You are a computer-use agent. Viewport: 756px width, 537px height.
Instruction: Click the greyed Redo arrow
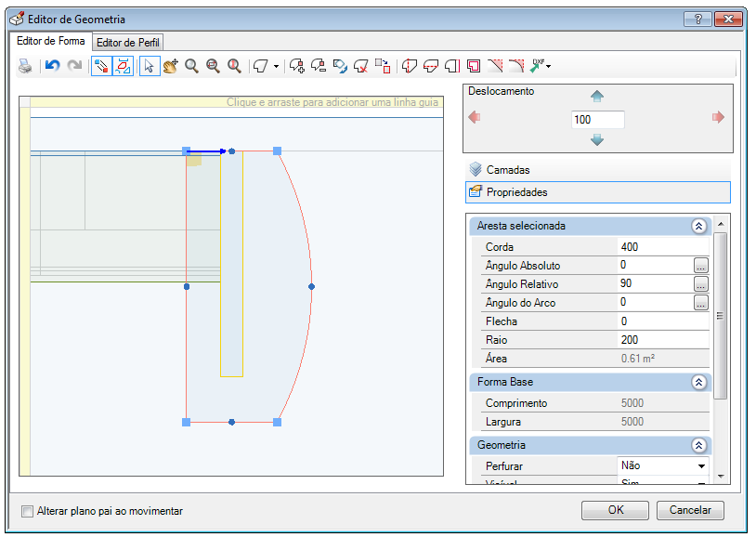pyautogui.click(x=74, y=66)
